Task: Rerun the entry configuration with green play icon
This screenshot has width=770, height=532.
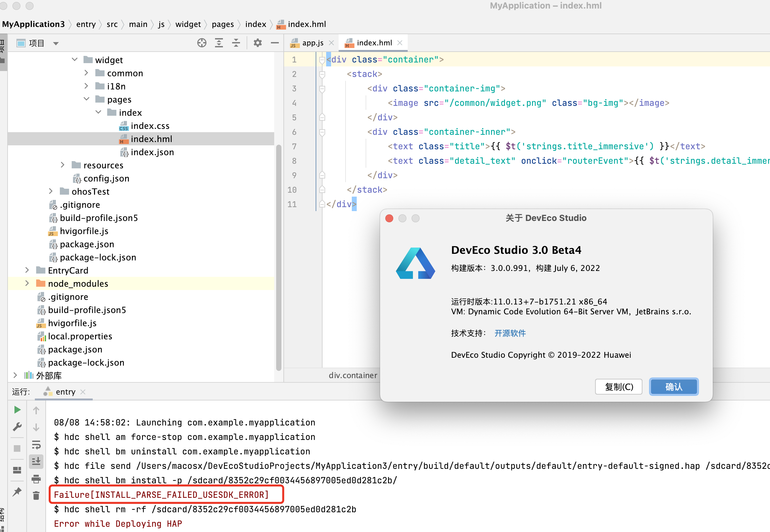Action: tap(17, 410)
